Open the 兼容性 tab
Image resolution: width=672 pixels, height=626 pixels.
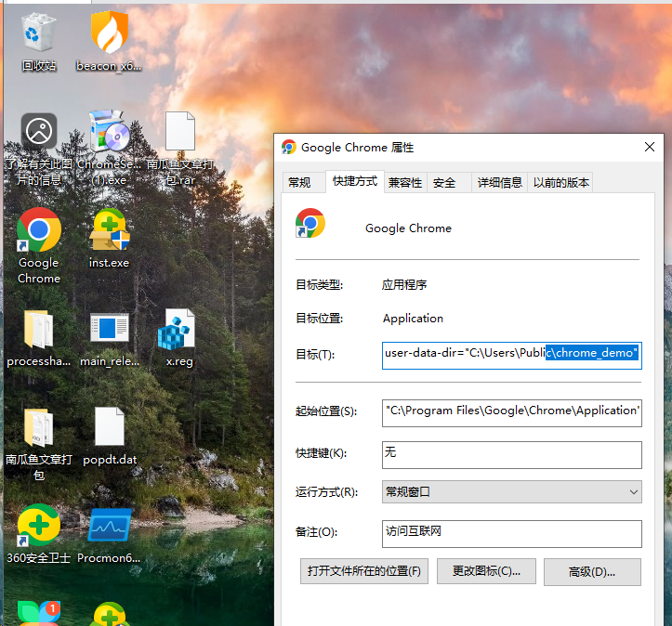(x=405, y=183)
